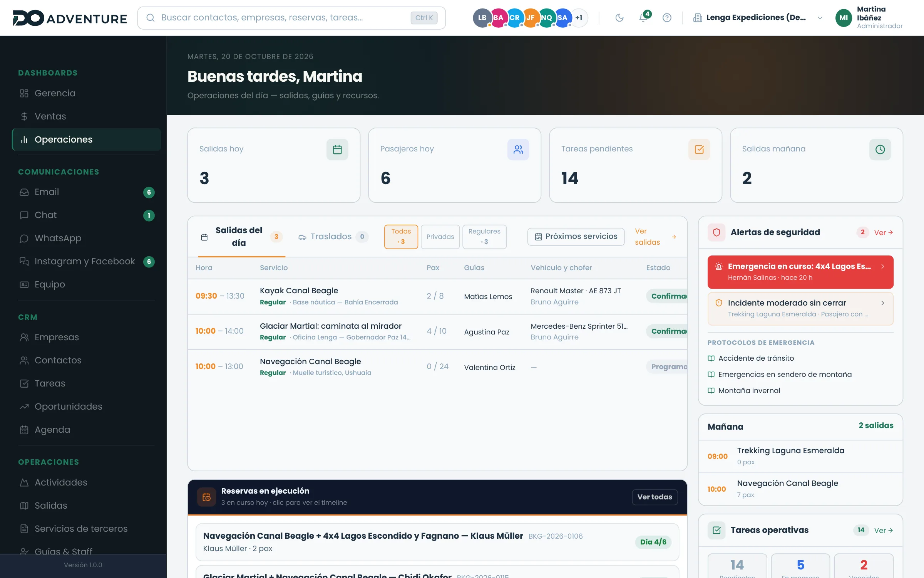Focus the Buscar contactos search field
The width and height of the screenshot is (924, 578).
click(291, 18)
